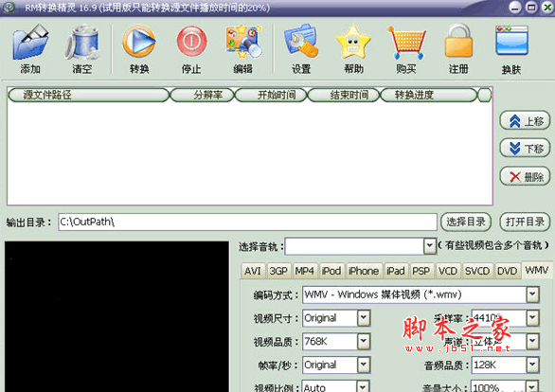Screen dimensions: 555x392
Task: Open the iPhone format tab
Action: coord(364,271)
